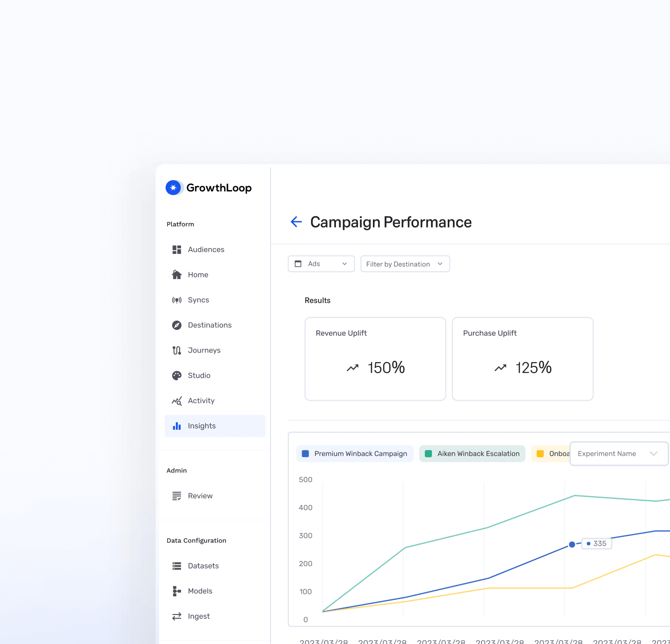The width and height of the screenshot is (670, 644).
Task: Click the Destinations compass icon
Action: 176,325
